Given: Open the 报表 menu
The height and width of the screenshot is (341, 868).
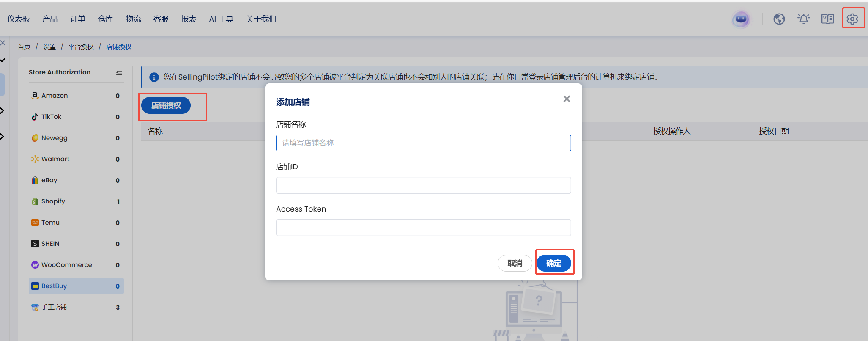Looking at the screenshot, I should point(189,19).
